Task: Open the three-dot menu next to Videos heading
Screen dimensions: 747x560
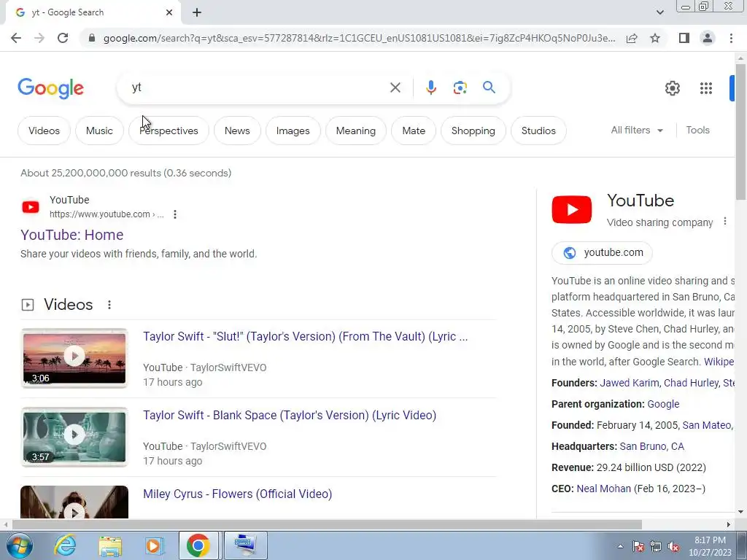Action: (109, 305)
